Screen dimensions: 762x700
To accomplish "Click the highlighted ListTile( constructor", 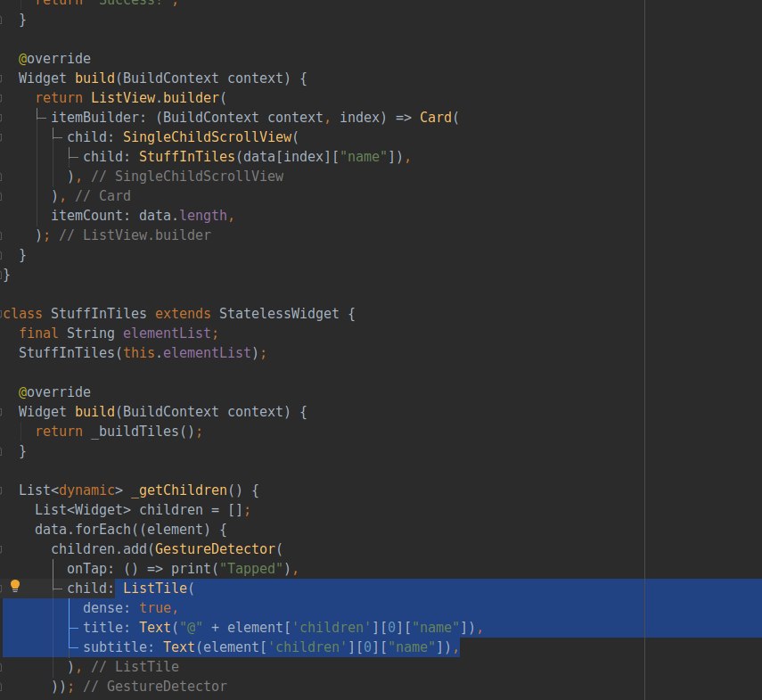I will tap(159, 589).
